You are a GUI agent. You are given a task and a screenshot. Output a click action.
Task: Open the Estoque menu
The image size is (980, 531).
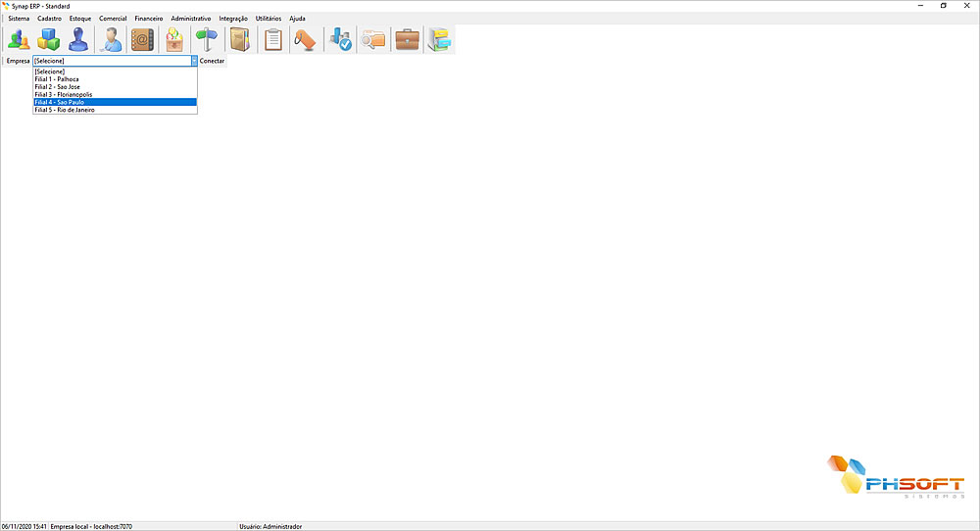coord(80,19)
